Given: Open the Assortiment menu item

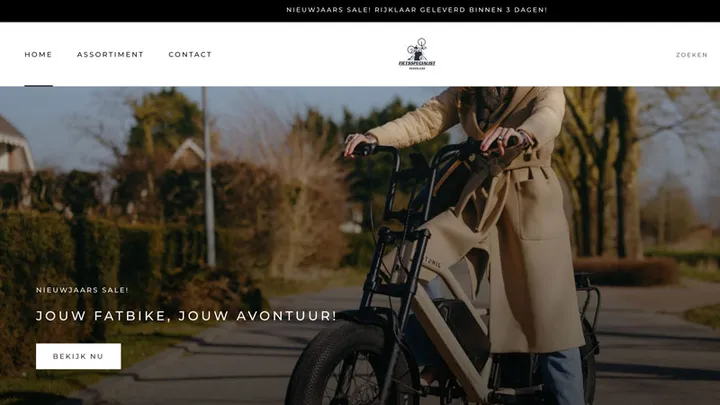Looking at the screenshot, I should 110,54.
